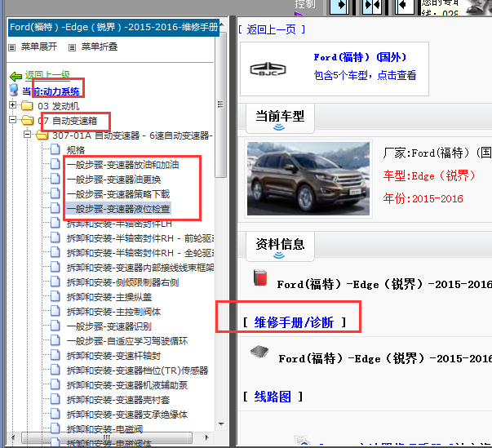Click the 菜单折叠 list icon
The height and width of the screenshot is (448, 492).
72,47
